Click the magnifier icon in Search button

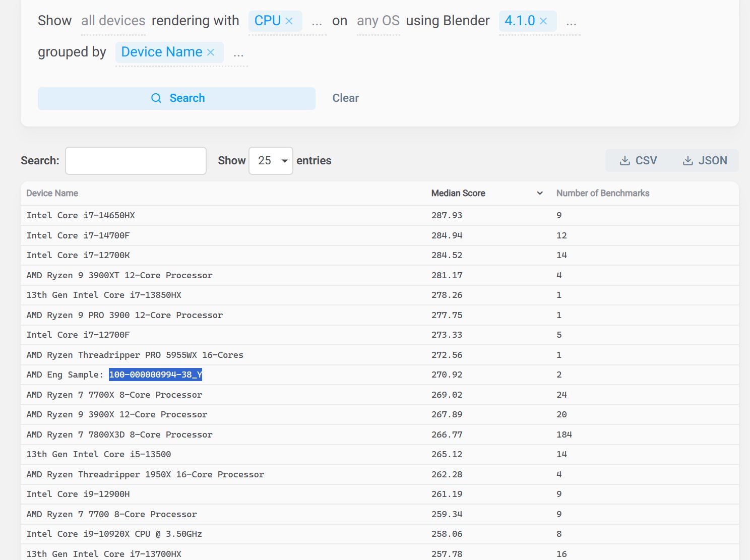(x=156, y=98)
